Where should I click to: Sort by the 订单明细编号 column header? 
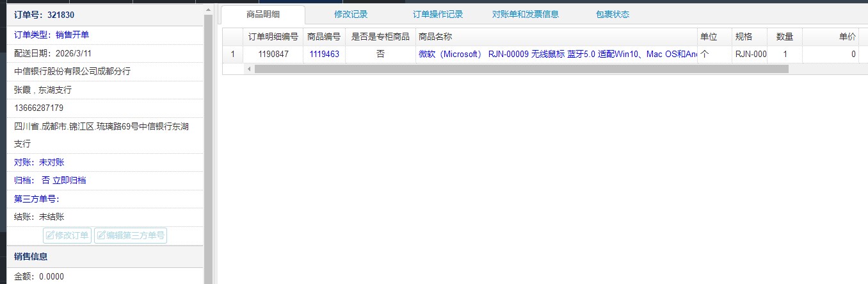pyautogui.click(x=273, y=37)
